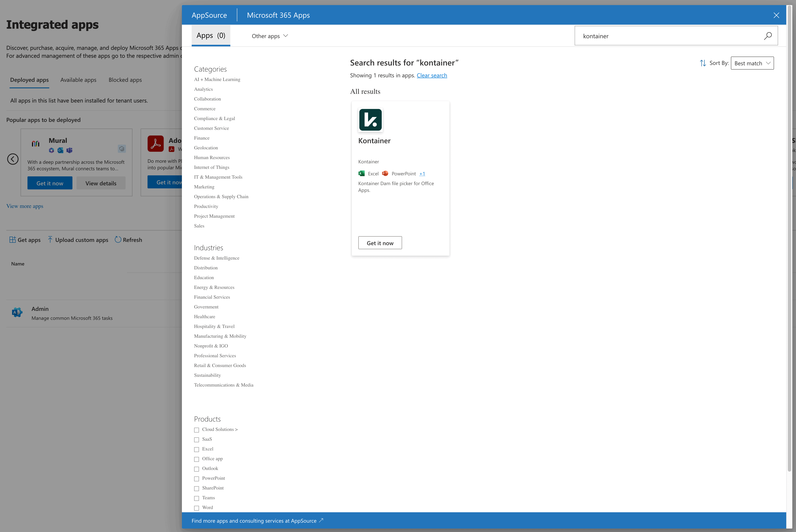Click Upload custom apps arrow icon
The height and width of the screenshot is (532, 796).
click(50, 239)
